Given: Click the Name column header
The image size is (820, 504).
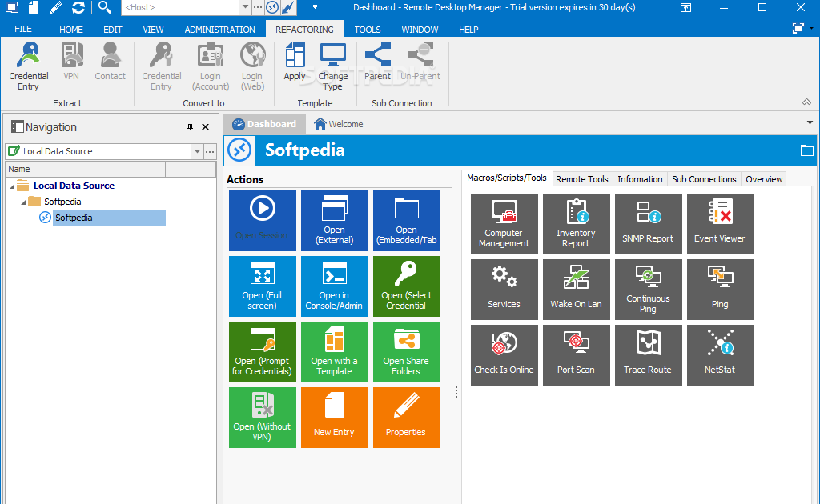Looking at the screenshot, I should click(x=85, y=169).
